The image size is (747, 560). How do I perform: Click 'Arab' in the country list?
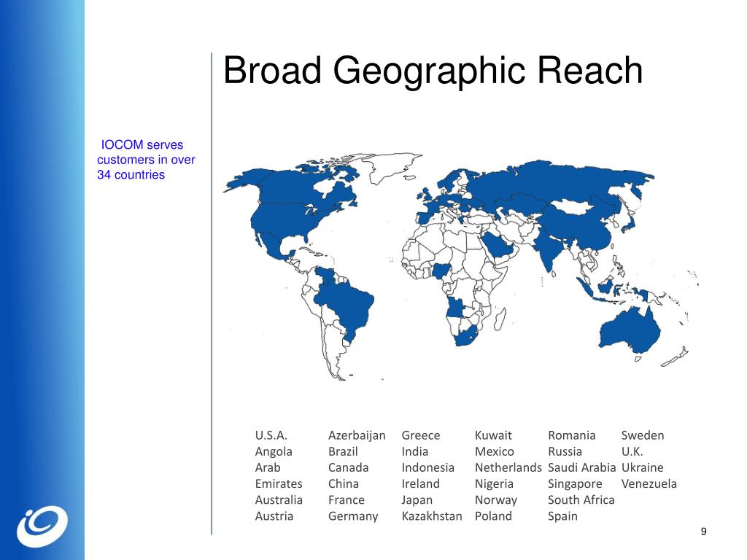pos(268,467)
